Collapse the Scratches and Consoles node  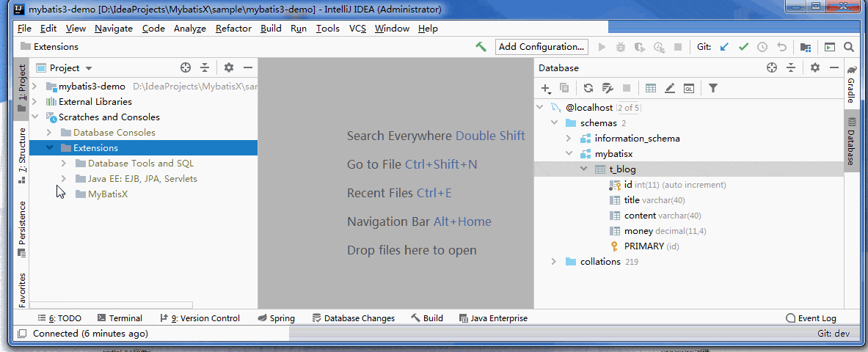35,117
